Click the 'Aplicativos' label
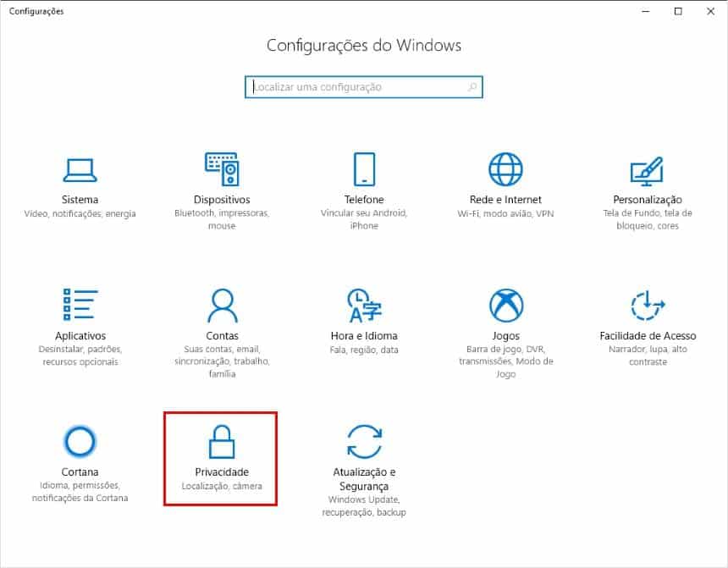This screenshot has width=728, height=568. click(x=80, y=336)
